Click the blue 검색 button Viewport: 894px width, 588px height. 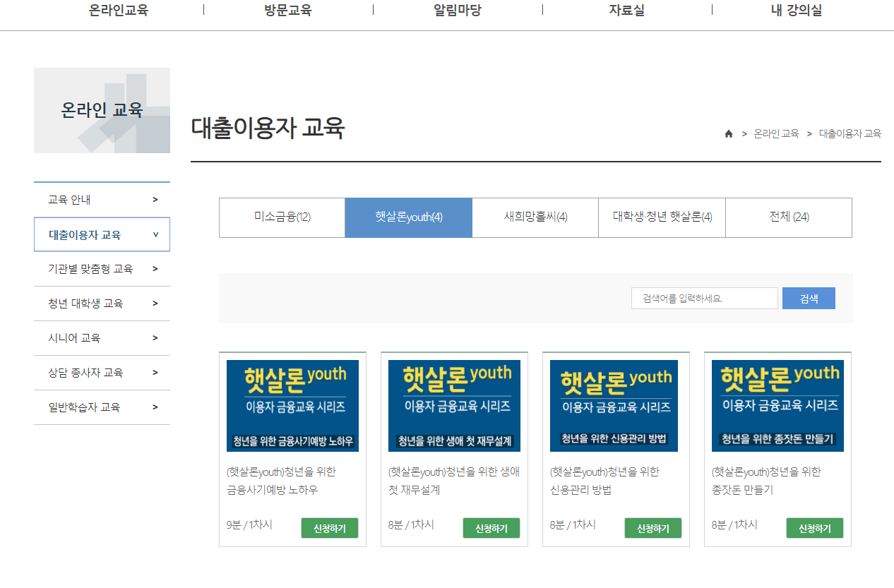point(809,299)
